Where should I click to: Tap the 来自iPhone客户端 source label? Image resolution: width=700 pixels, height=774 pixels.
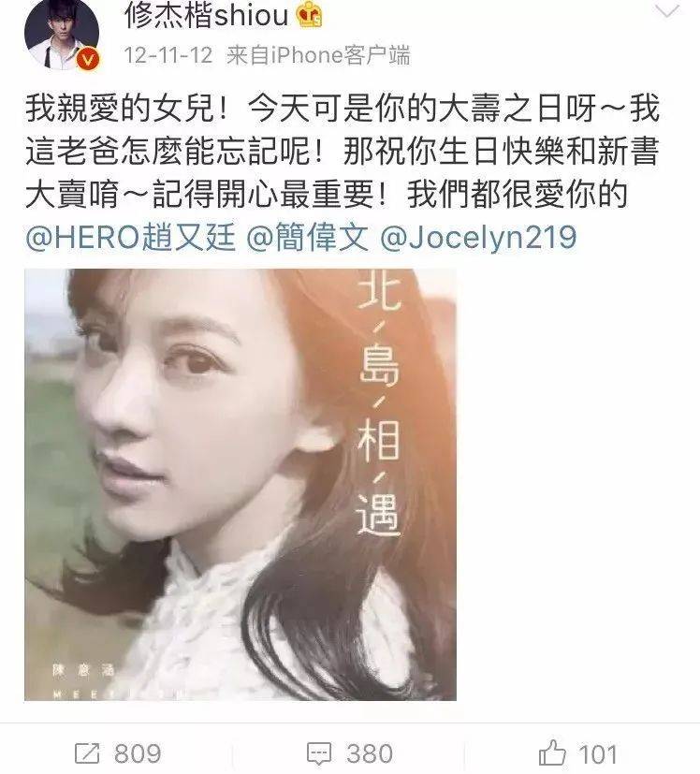[x=318, y=55]
